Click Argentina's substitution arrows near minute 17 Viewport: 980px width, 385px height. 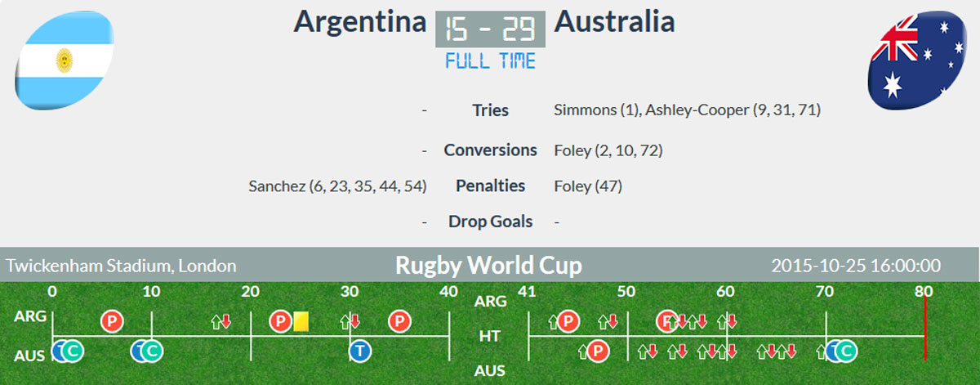221,321
